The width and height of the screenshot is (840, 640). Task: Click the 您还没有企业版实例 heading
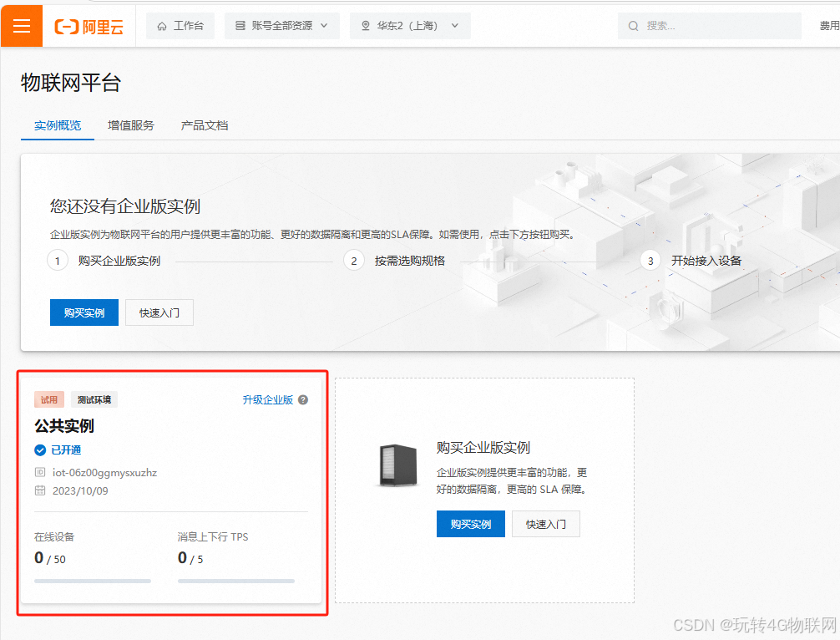(x=125, y=206)
